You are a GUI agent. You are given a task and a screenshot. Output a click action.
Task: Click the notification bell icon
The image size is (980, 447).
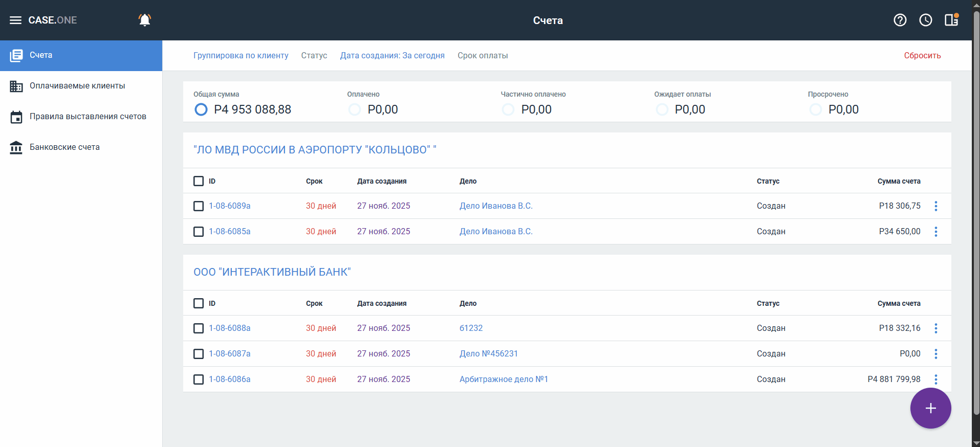tap(145, 20)
